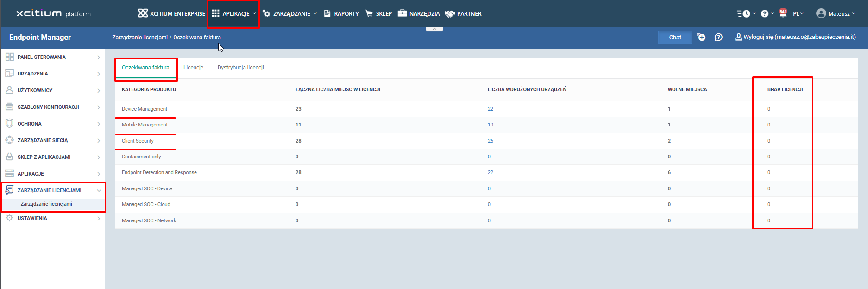Collapse the Zarządzanie licencjami sidebar section

tap(99, 190)
